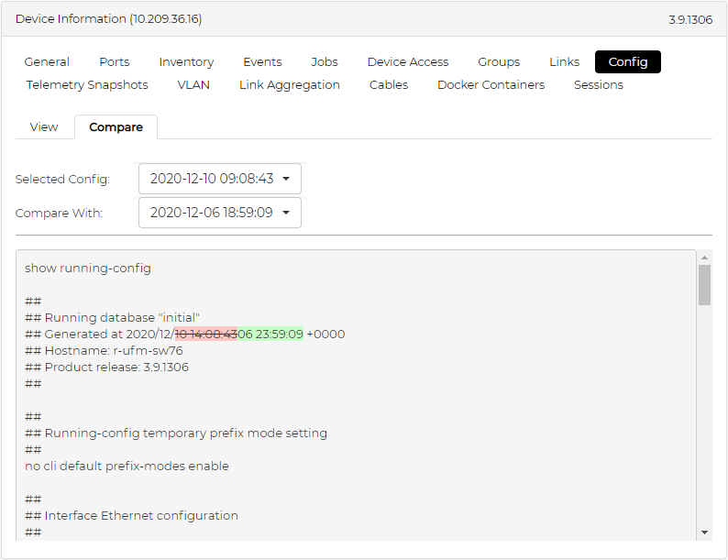Viewport: 728px width, 560px height.
Task: Switch to the Ports tab
Action: pos(115,62)
